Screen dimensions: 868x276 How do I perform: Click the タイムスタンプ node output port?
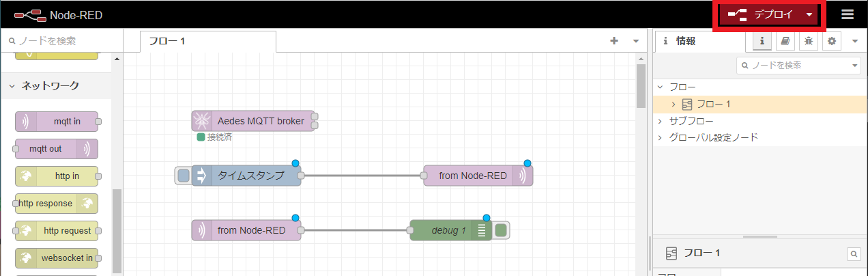(x=301, y=176)
